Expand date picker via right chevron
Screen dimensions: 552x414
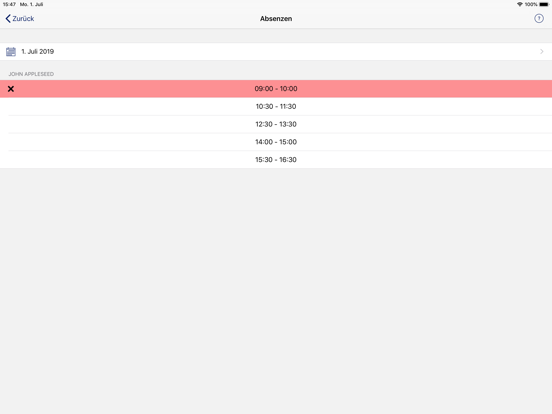(x=541, y=52)
